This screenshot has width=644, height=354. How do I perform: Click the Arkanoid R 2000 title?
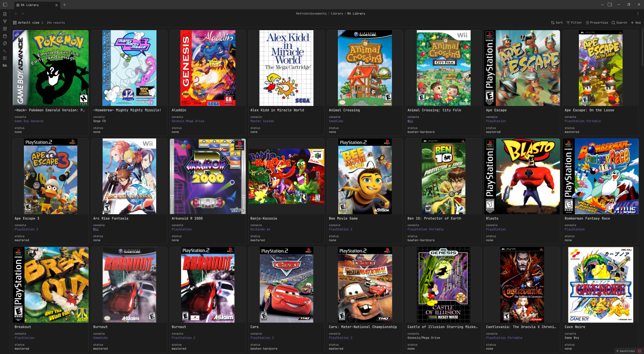tap(187, 218)
